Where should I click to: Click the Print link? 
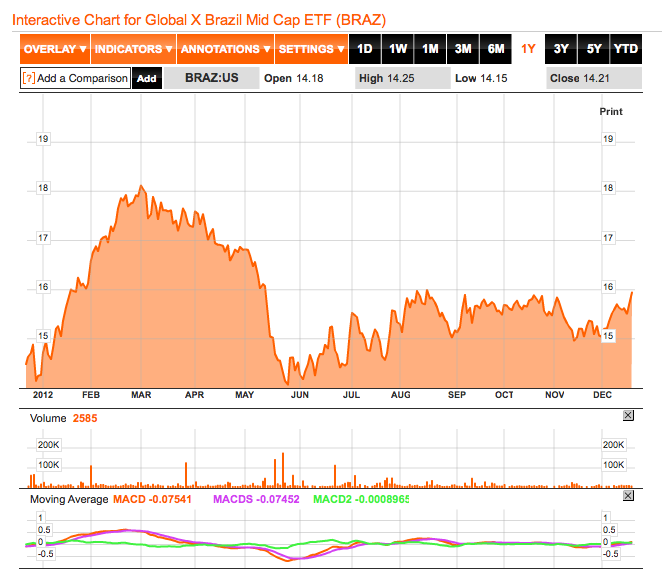click(x=611, y=111)
